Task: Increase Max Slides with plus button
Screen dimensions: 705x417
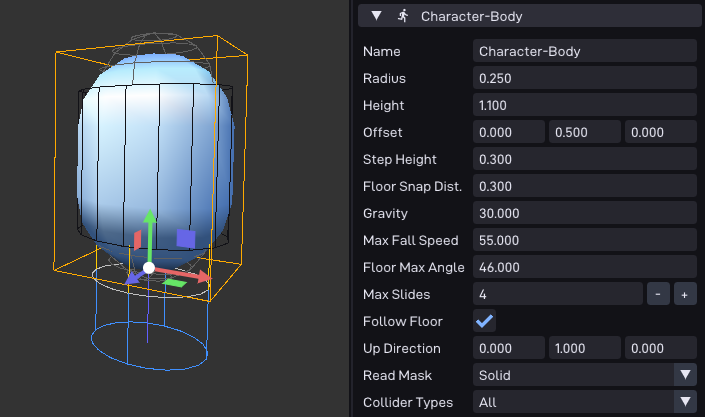Action: coord(685,294)
